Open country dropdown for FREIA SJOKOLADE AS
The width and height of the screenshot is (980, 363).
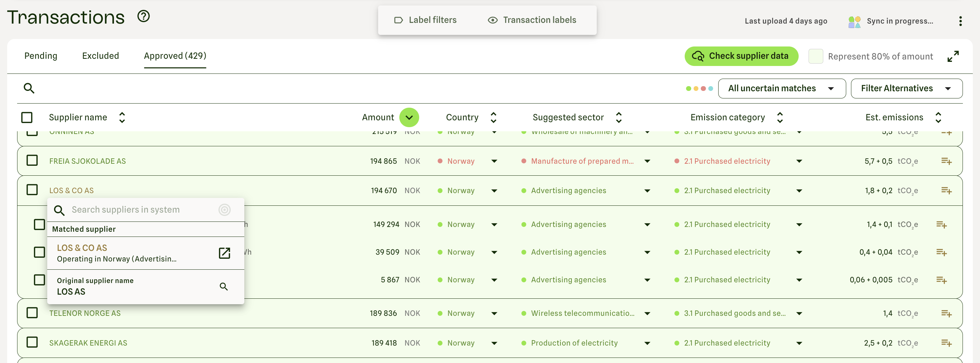point(494,161)
